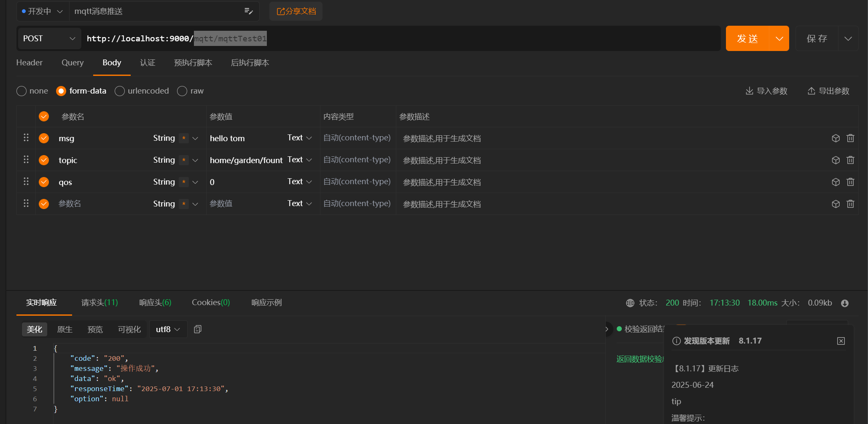
Task: Click the cube icon on the msg row
Action: pyautogui.click(x=836, y=138)
